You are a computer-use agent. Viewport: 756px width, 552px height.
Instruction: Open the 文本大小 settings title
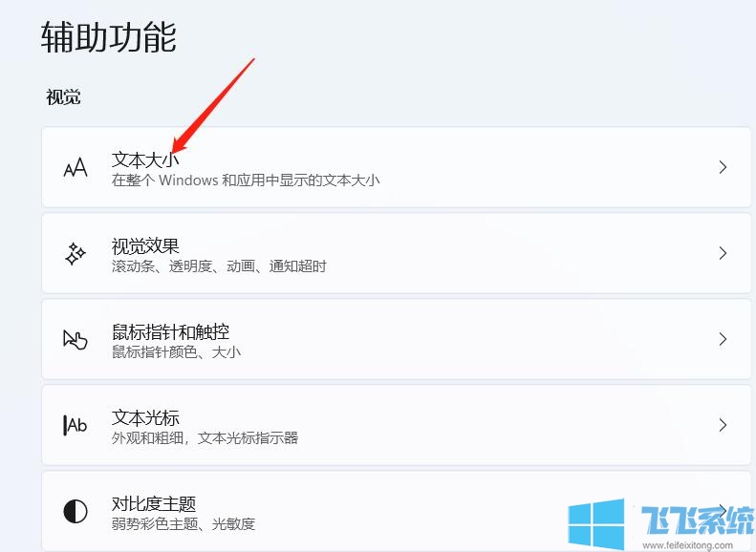click(x=145, y=159)
